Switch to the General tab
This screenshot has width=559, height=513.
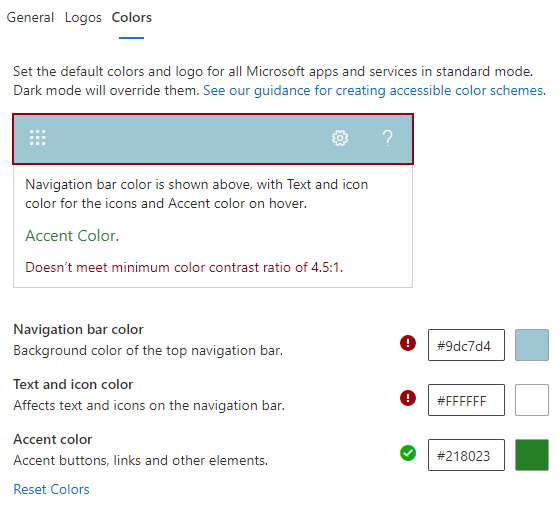pyautogui.click(x=30, y=17)
